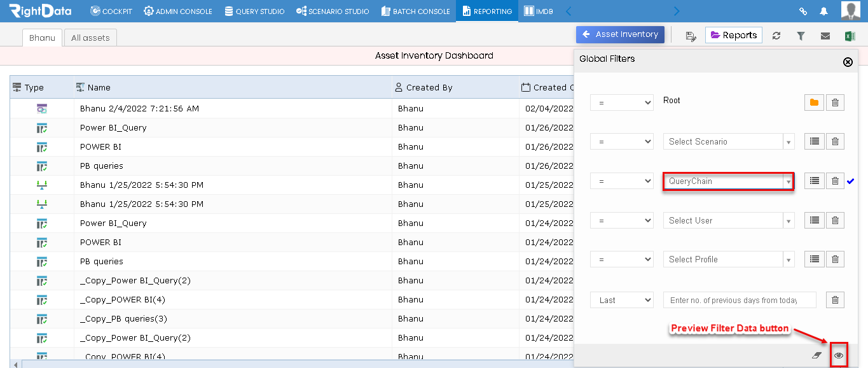
Task: Export to Excel
Action: (850, 36)
